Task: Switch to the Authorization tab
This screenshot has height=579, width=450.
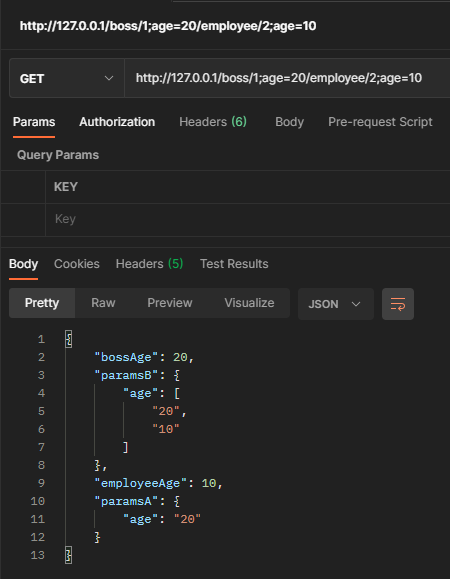Action: [117, 122]
